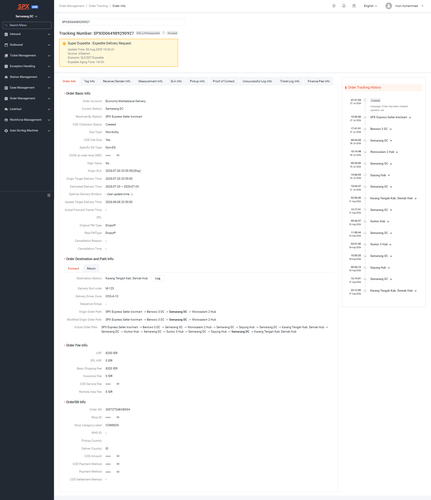Click the header icon right of bell

(354, 6)
